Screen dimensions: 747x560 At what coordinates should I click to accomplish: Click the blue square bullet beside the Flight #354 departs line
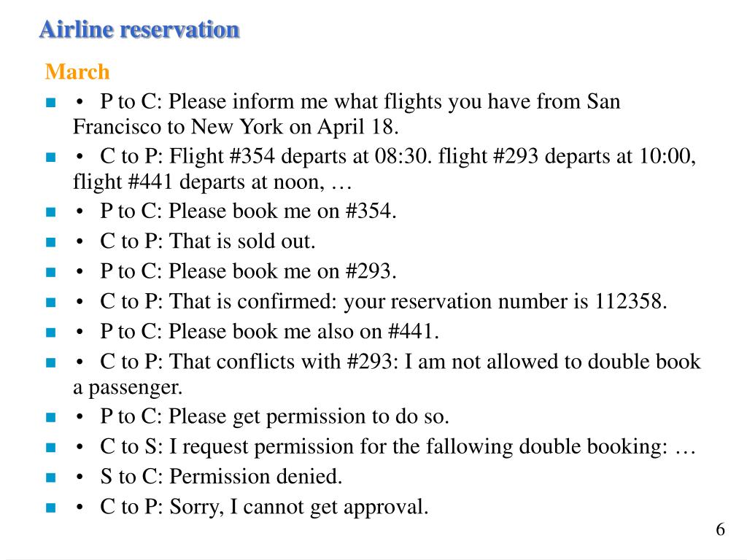click(x=50, y=157)
